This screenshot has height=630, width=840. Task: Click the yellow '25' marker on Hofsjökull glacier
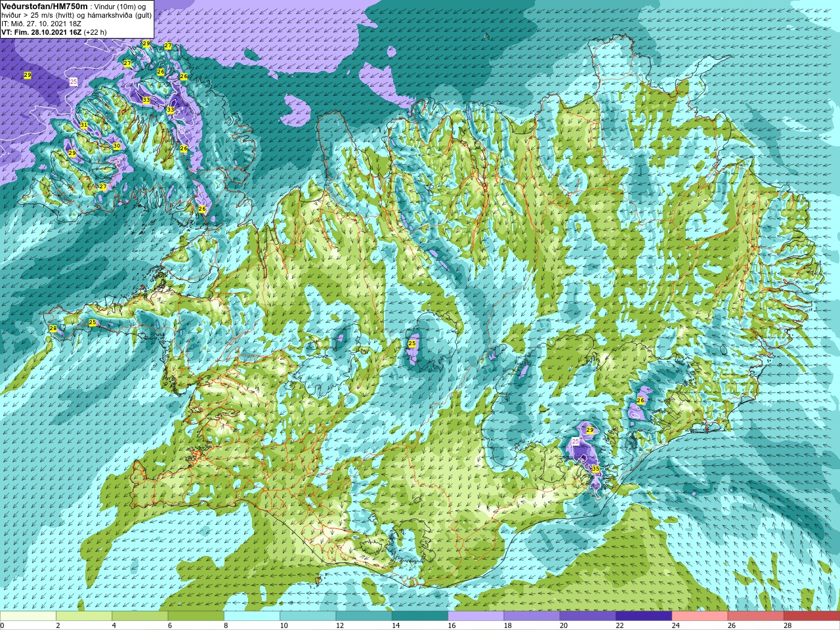click(x=412, y=343)
